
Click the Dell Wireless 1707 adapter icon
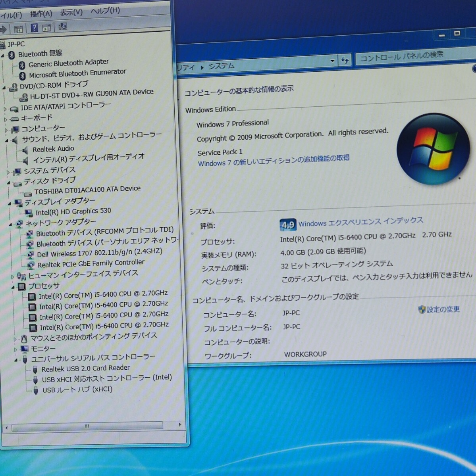pos(30,255)
